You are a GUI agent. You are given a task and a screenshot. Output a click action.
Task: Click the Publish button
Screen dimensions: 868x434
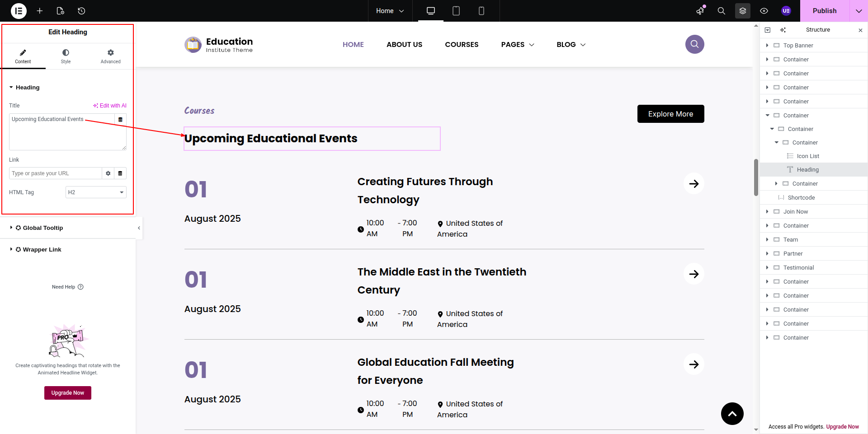pyautogui.click(x=824, y=11)
